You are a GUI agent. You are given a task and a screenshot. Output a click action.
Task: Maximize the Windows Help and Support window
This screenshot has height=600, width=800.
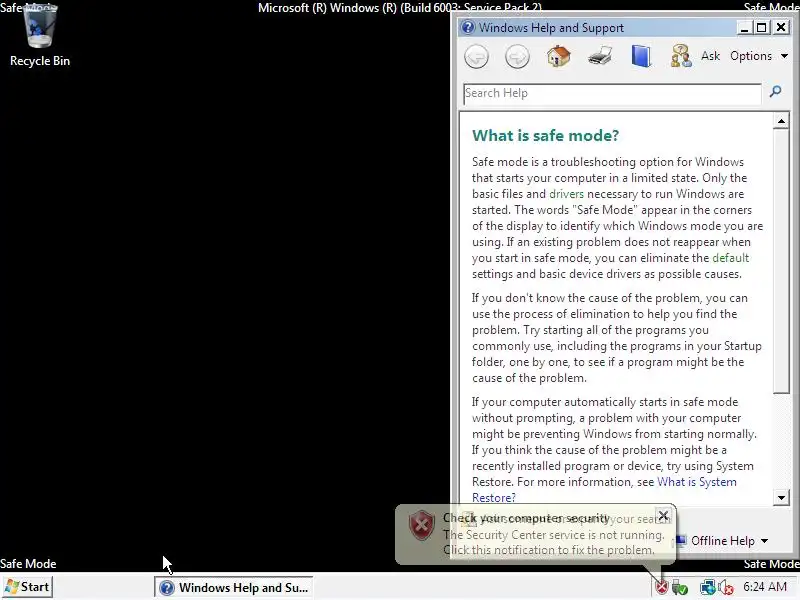pos(762,28)
